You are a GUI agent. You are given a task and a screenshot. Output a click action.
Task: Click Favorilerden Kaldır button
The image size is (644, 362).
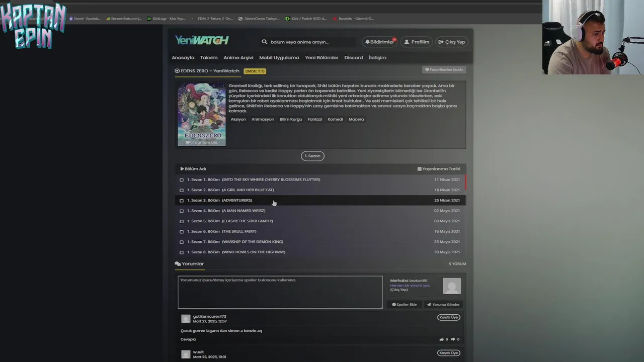click(444, 70)
